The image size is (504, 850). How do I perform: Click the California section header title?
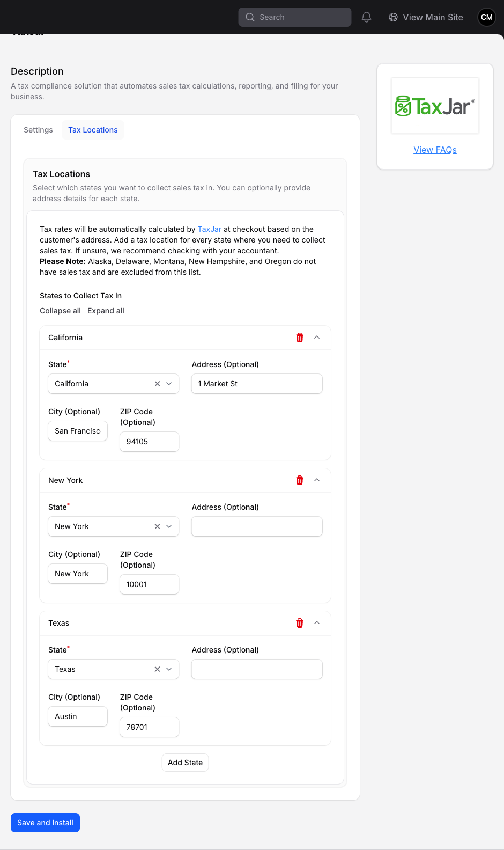(65, 338)
